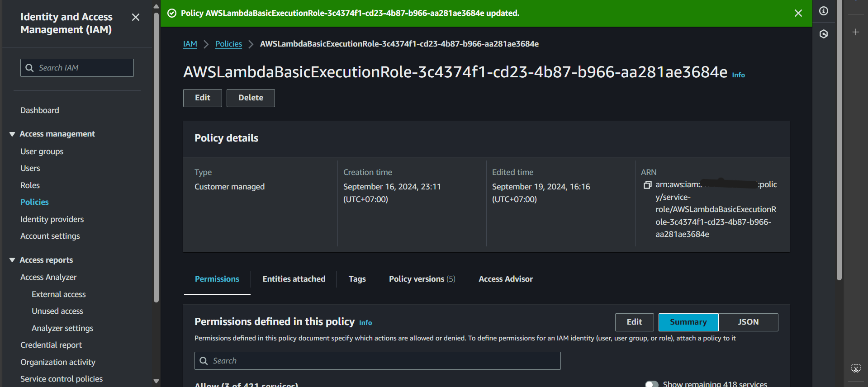Switch to the Entities attached tab
Image resolution: width=868 pixels, height=387 pixels.
pyautogui.click(x=294, y=279)
